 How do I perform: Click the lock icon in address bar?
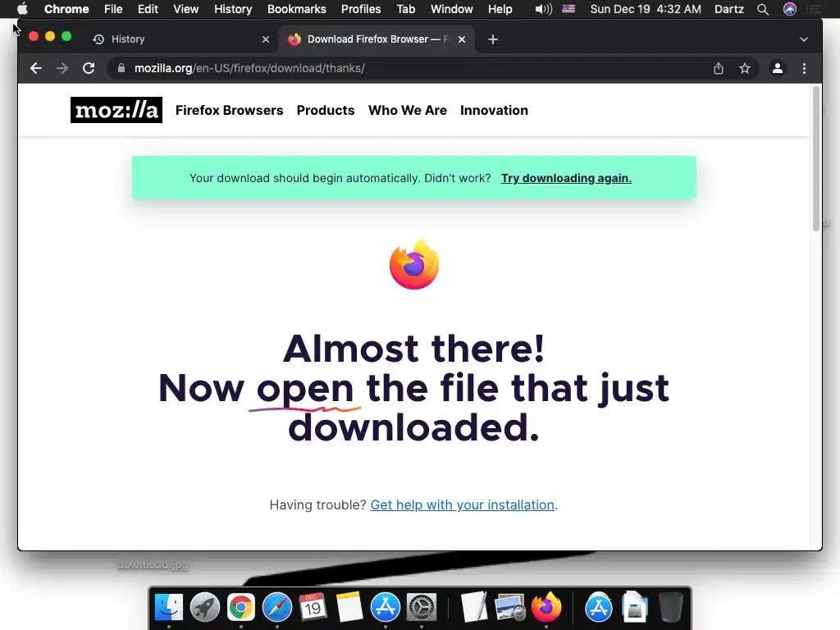121,68
